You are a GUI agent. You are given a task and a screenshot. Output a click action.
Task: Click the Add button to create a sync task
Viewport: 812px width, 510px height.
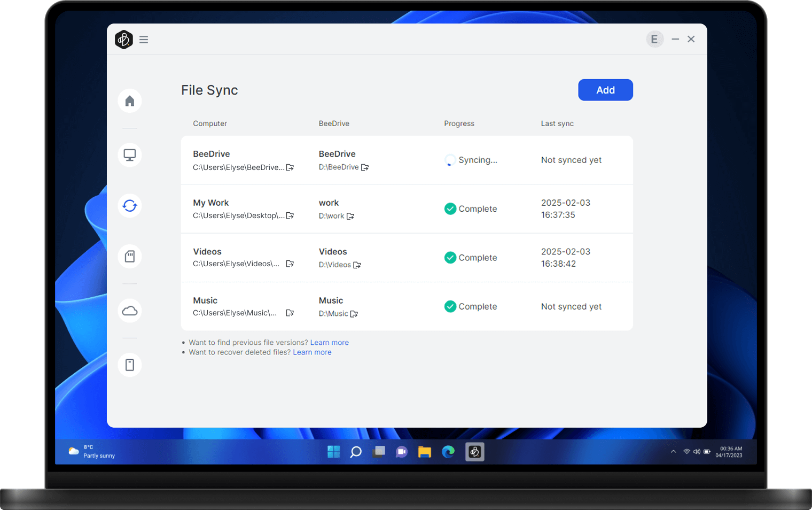(x=605, y=90)
